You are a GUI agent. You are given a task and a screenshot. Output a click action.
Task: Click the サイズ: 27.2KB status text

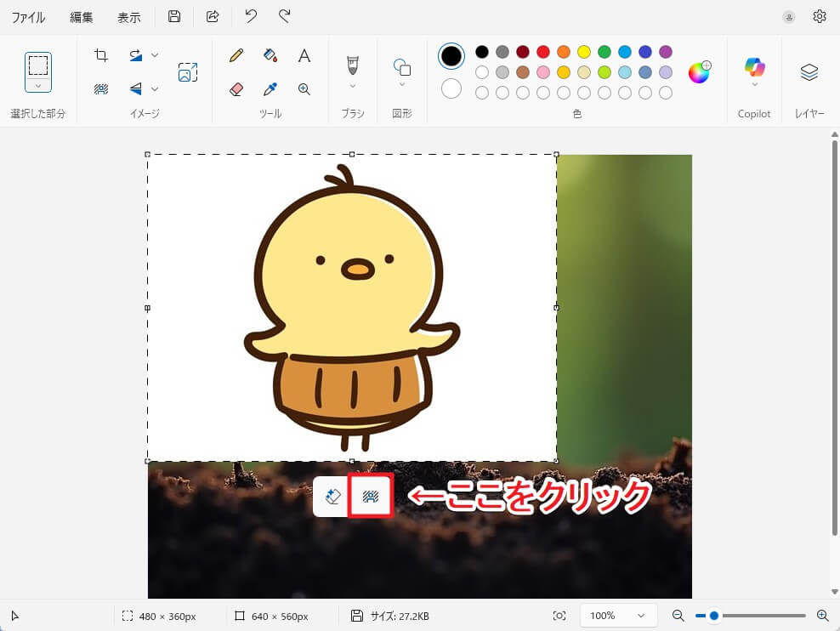pos(400,617)
